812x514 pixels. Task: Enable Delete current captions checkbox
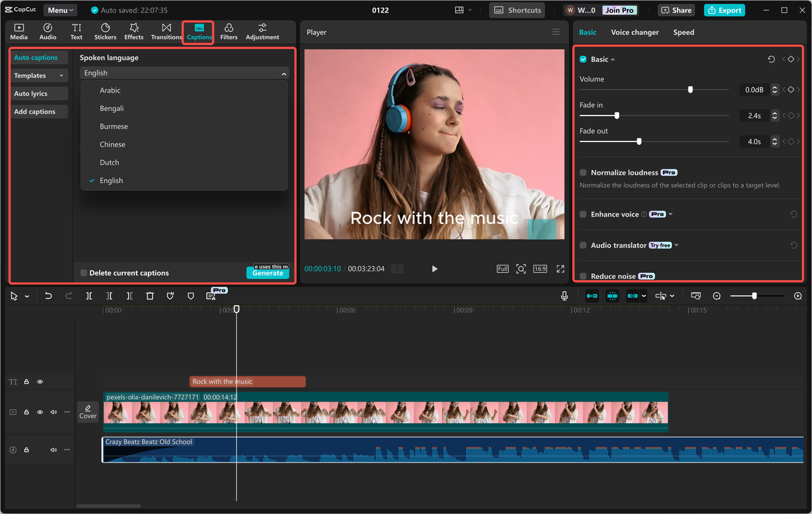coord(84,273)
